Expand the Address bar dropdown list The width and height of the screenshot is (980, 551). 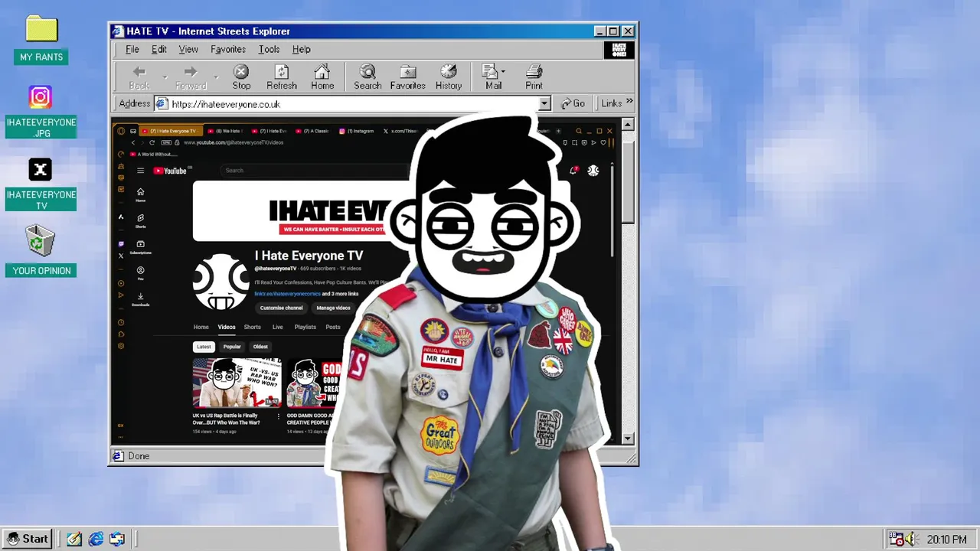544,104
